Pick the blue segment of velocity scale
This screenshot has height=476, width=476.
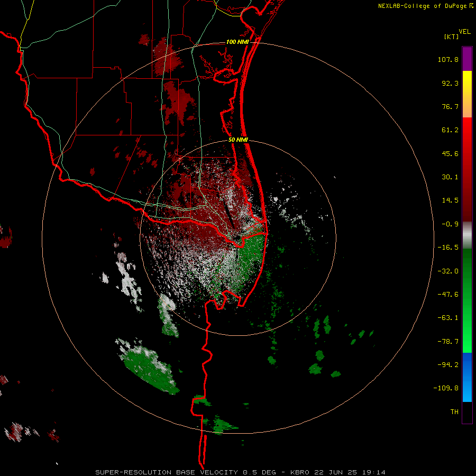pyautogui.click(x=467, y=377)
